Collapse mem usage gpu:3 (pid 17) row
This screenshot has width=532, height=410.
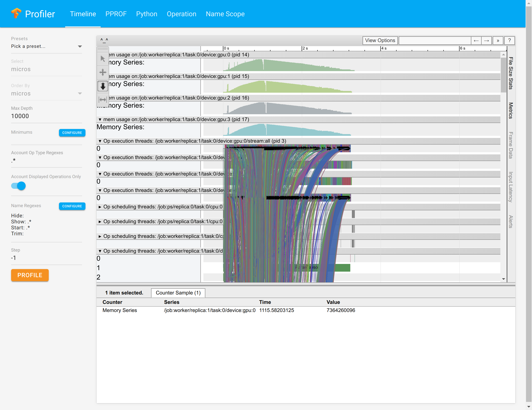(100, 120)
